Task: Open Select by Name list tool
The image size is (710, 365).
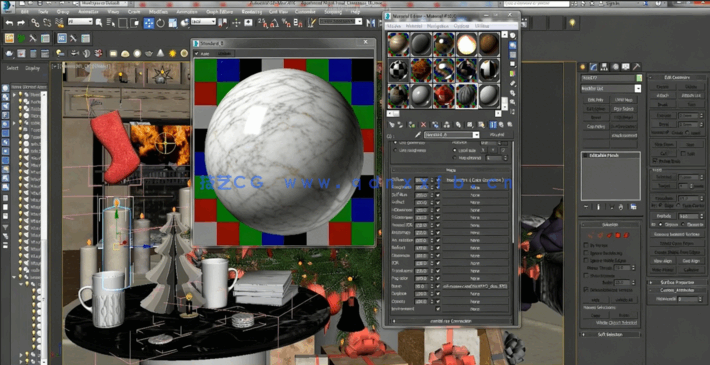Action: tap(111, 22)
